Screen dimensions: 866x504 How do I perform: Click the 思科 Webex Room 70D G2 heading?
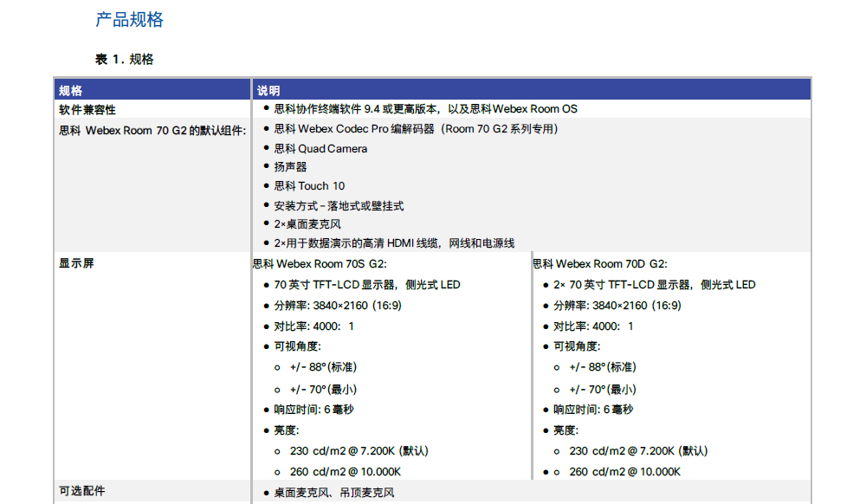600,264
